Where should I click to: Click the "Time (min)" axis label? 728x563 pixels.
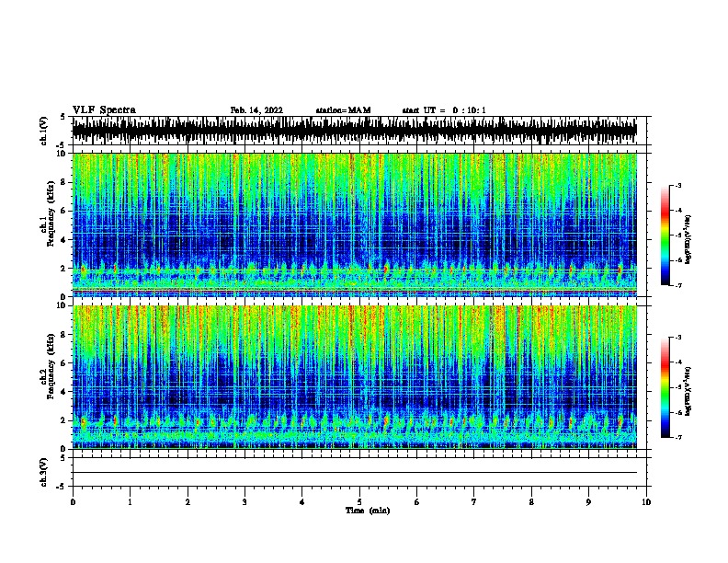pyautogui.click(x=368, y=511)
